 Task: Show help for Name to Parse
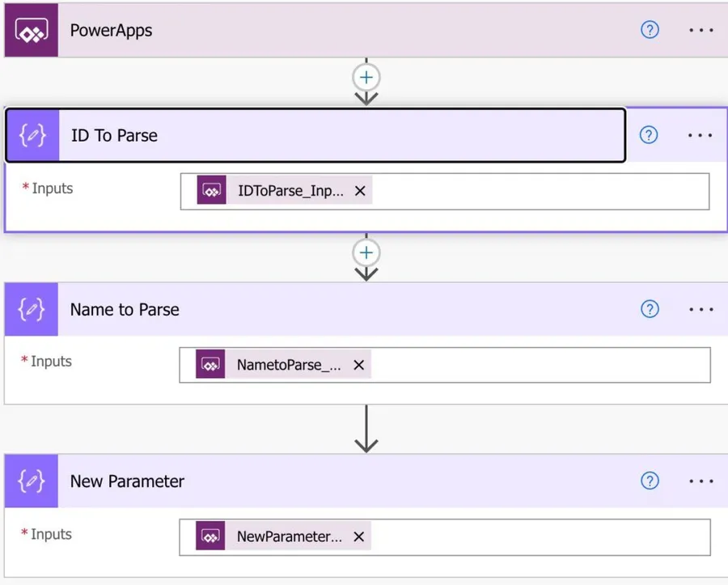point(650,309)
